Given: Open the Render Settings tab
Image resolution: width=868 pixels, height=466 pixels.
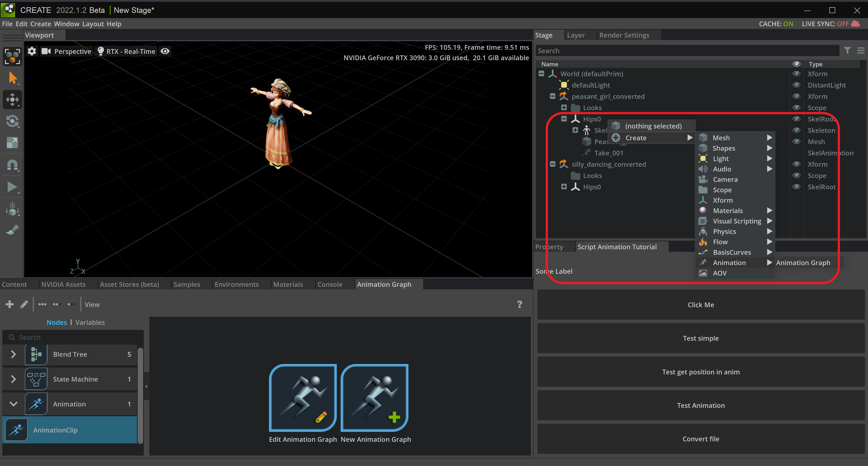Looking at the screenshot, I should tap(624, 35).
